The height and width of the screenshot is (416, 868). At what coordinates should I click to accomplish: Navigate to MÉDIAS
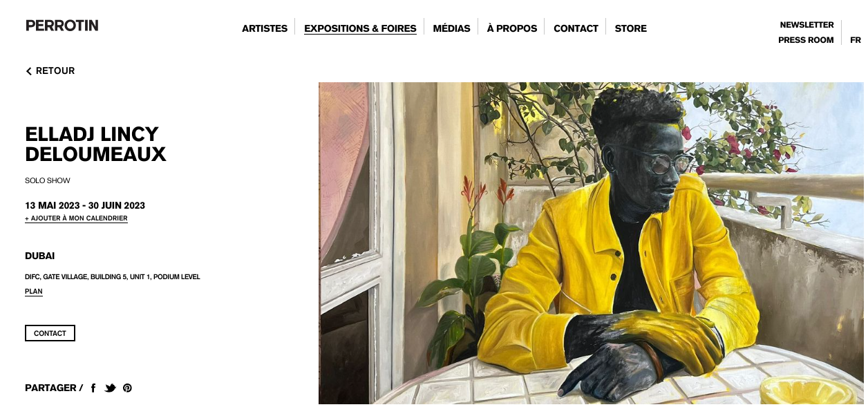click(x=451, y=28)
